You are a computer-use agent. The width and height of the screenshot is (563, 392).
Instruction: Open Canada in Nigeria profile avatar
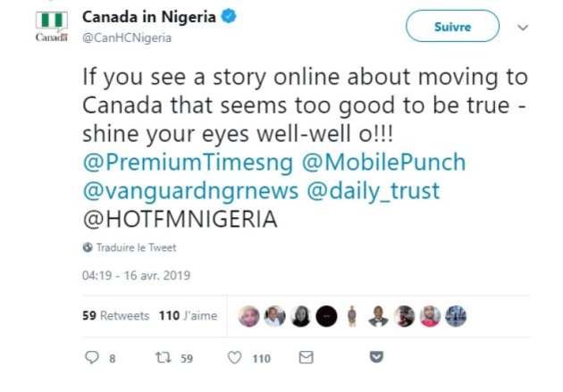click(x=52, y=26)
